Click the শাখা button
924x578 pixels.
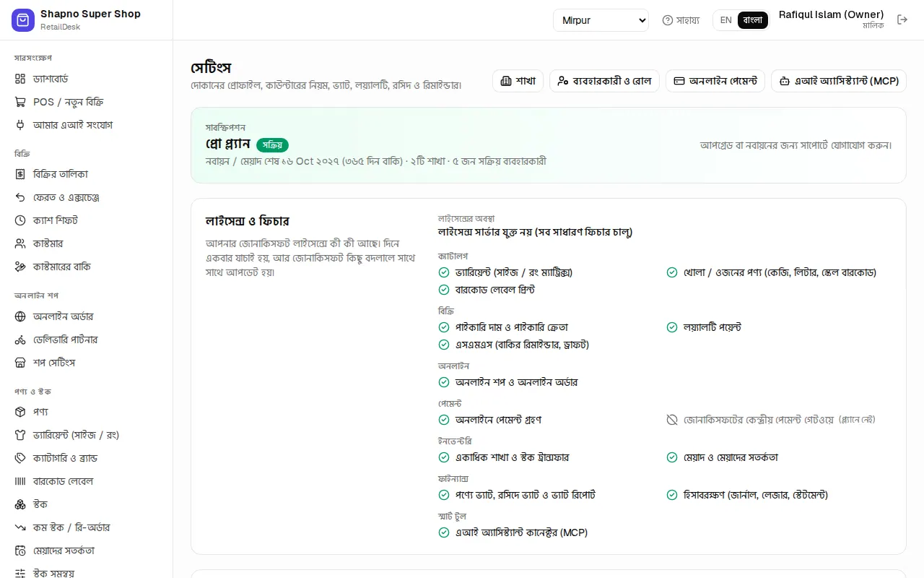tap(518, 81)
